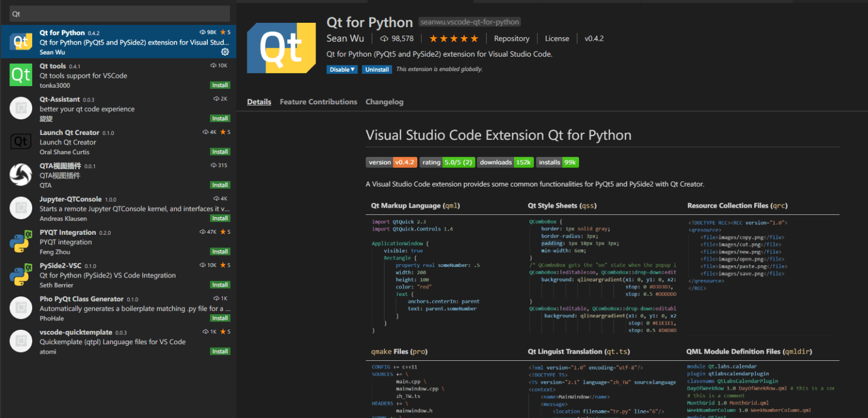
Task: Install the vscode-quicktemplate extension
Action: [220, 352]
